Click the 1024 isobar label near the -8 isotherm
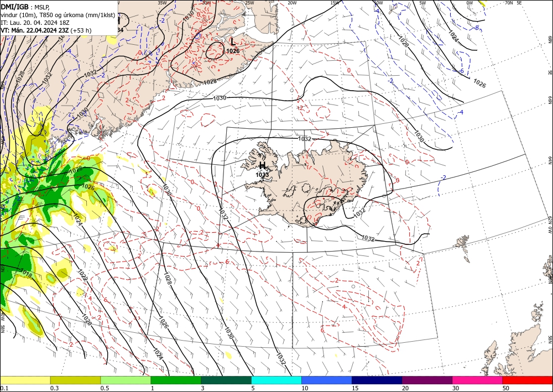Image resolution: width=553 pixels, height=392 pixels. [x=453, y=36]
